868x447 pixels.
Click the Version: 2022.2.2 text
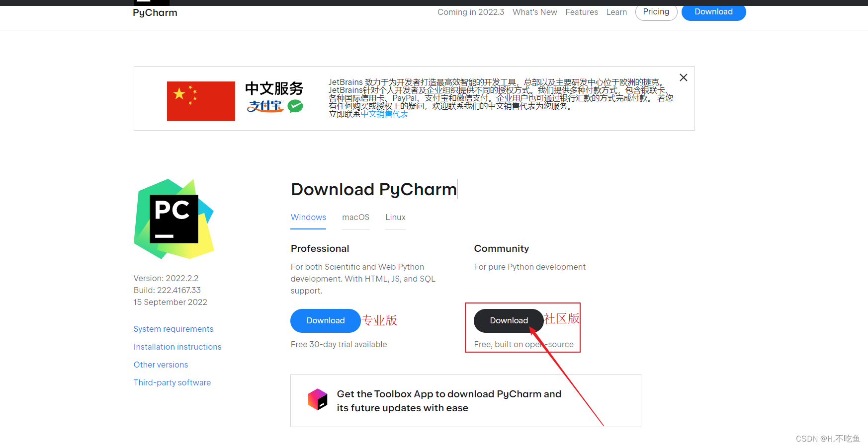pos(166,278)
